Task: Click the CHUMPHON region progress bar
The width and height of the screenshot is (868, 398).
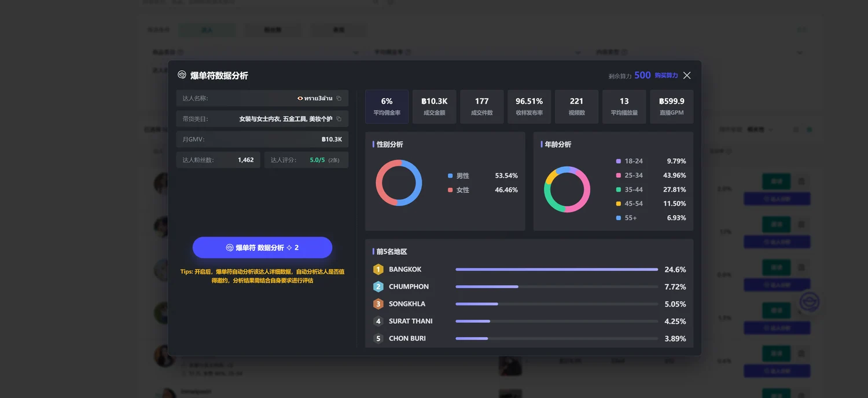Action: pyautogui.click(x=557, y=287)
